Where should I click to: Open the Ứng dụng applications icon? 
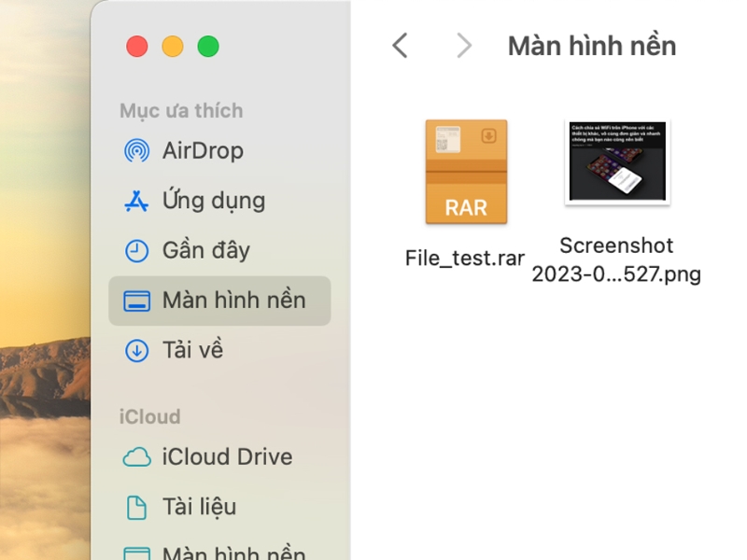(x=136, y=201)
